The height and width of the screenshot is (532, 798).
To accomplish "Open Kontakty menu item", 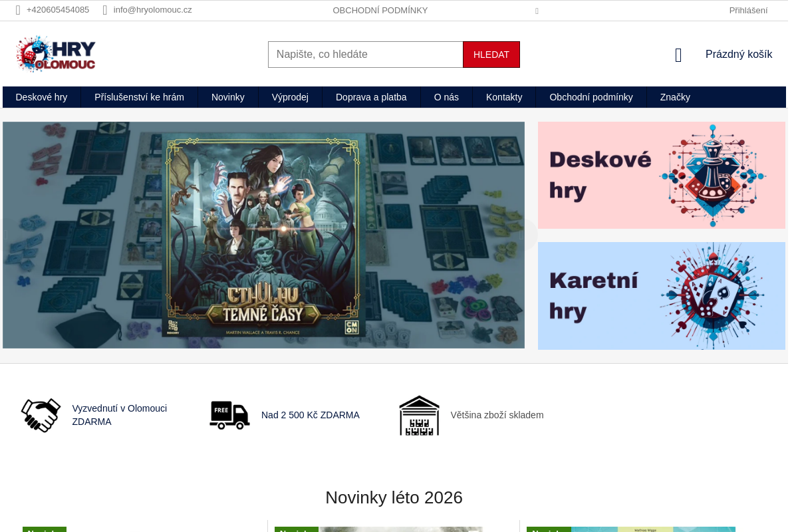I will [504, 97].
